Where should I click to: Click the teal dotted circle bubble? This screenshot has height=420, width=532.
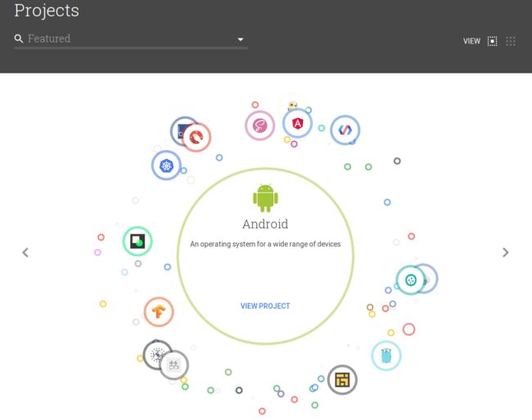tap(411, 280)
